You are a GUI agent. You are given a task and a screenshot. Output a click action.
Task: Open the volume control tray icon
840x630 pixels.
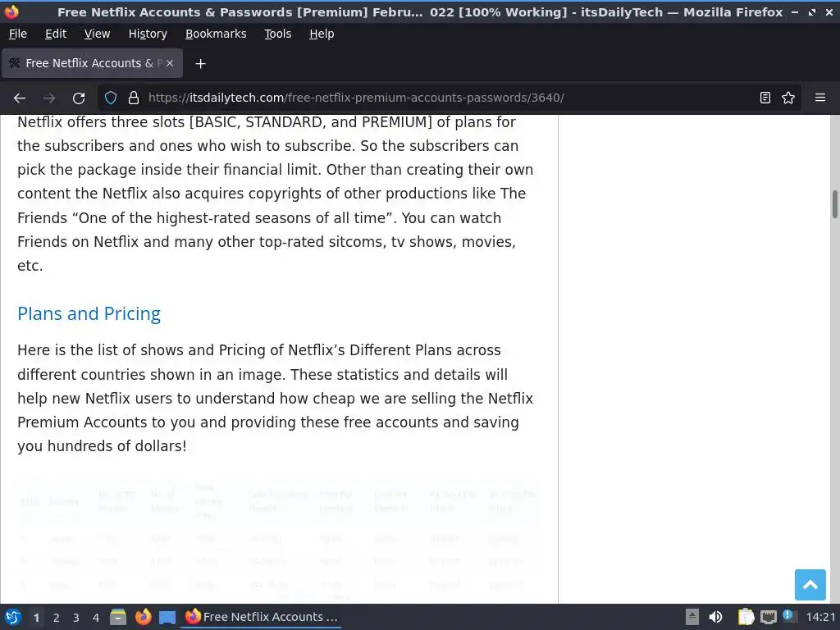coord(715,617)
